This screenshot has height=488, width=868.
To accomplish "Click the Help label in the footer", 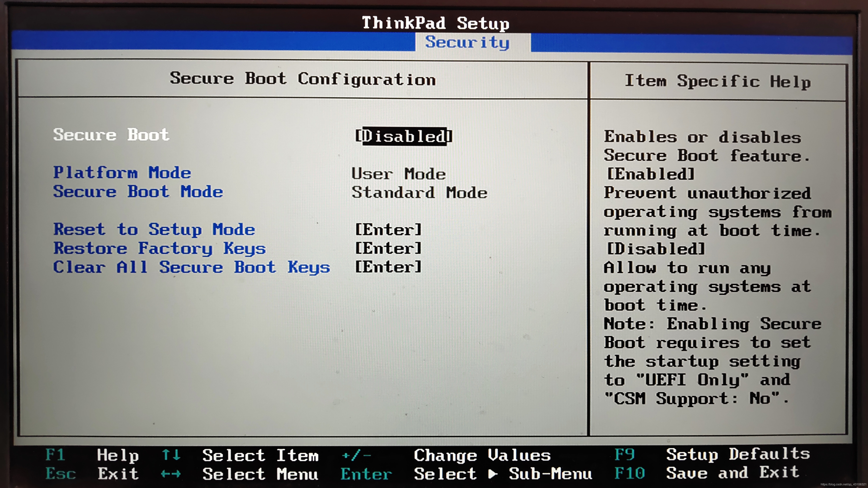I will [x=118, y=455].
